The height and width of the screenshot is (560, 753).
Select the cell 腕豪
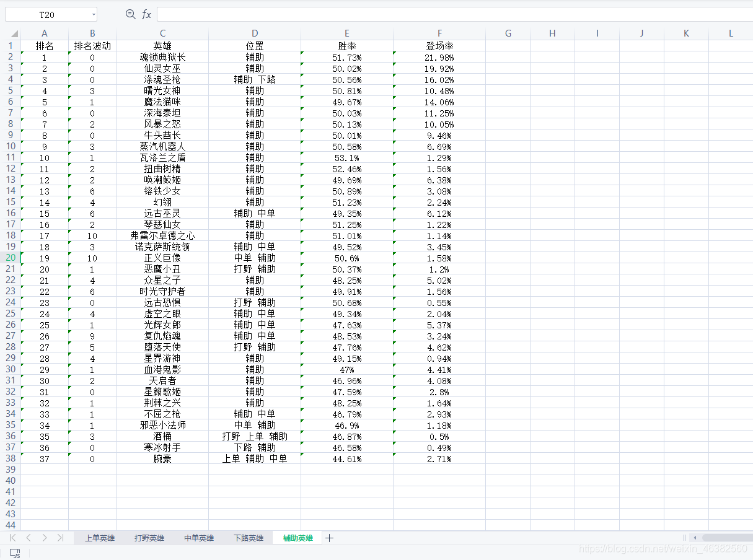click(162, 458)
